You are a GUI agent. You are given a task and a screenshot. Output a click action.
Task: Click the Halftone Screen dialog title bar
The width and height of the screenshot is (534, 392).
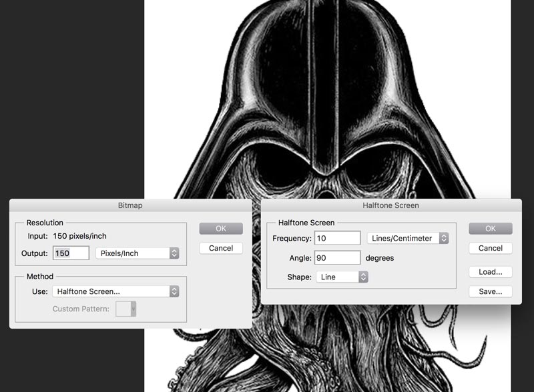click(x=391, y=205)
